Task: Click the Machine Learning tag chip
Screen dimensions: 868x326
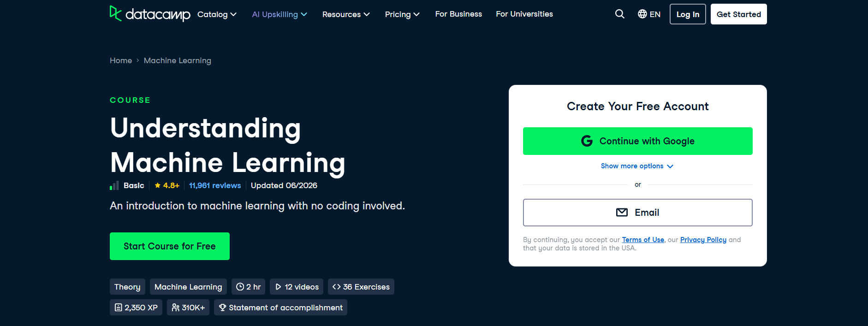Action: (x=188, y=287)
